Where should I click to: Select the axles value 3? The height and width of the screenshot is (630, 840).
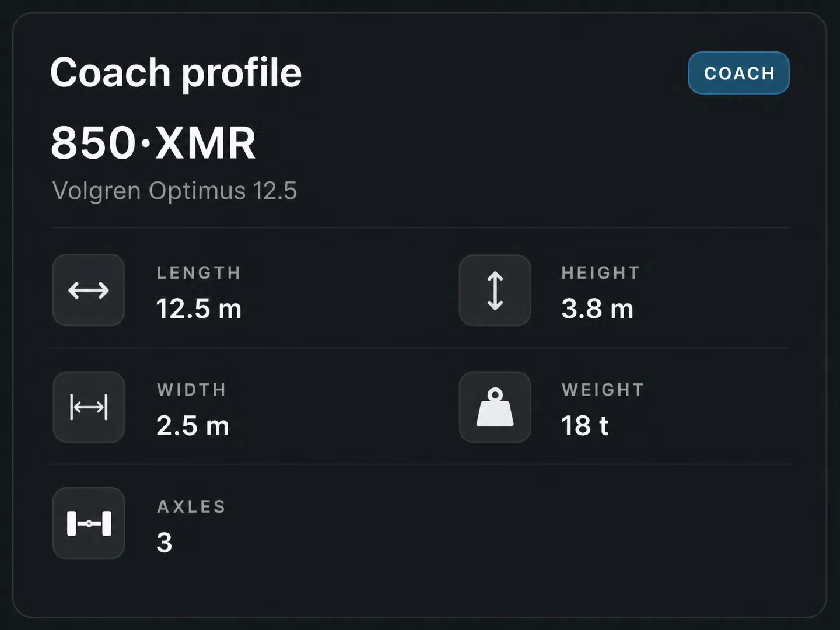164,542
